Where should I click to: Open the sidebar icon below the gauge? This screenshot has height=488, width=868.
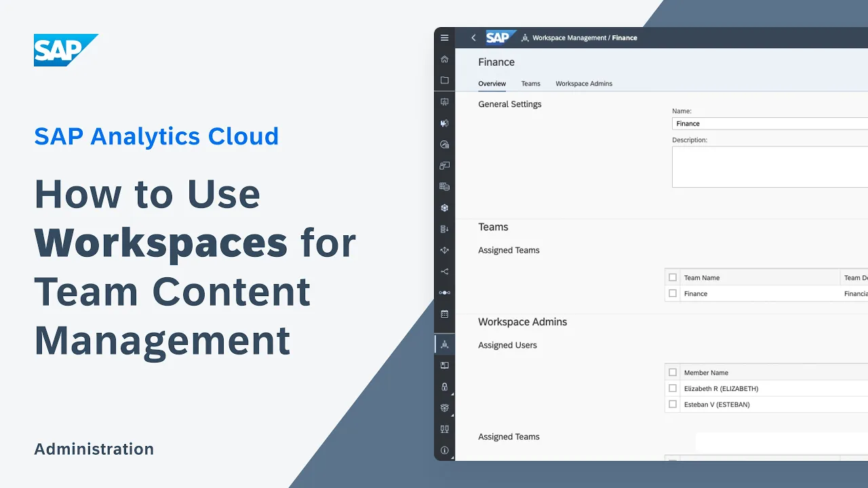[x=445, y=165]
